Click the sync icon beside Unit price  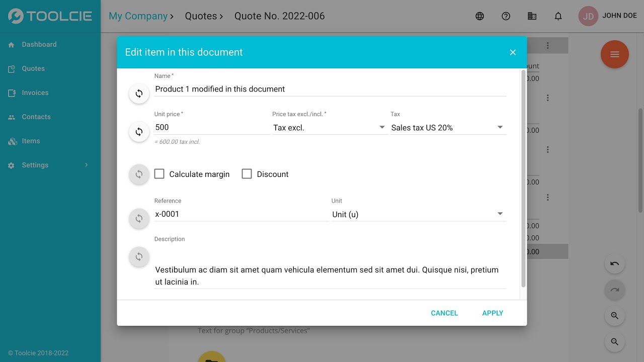(x=139, y=132)
